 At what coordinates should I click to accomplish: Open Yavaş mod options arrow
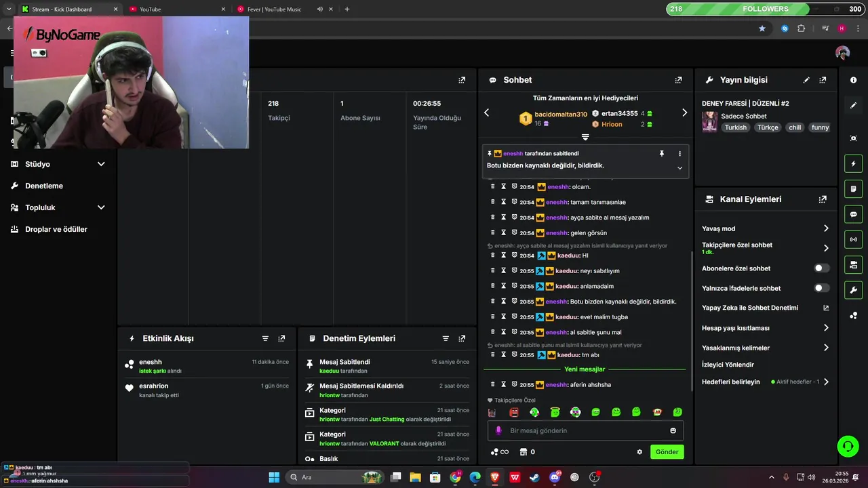(x=826, y=228)
